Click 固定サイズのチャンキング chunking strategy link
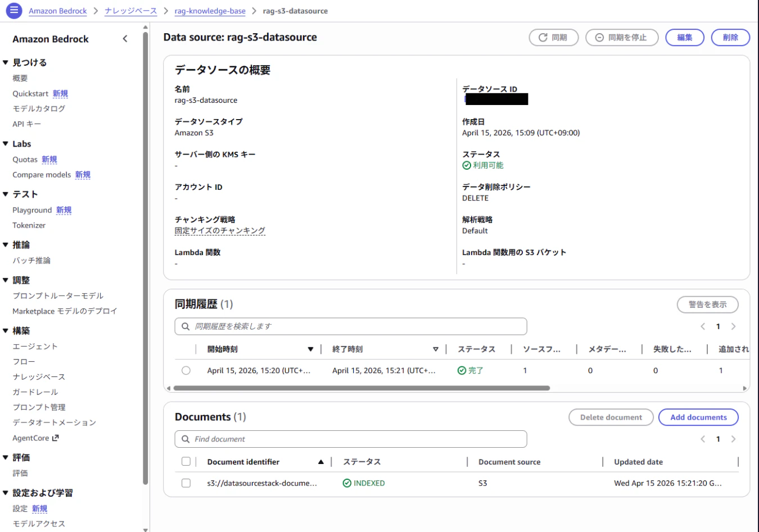Viewport: 759px width, 532px height. tap(220, 231)
